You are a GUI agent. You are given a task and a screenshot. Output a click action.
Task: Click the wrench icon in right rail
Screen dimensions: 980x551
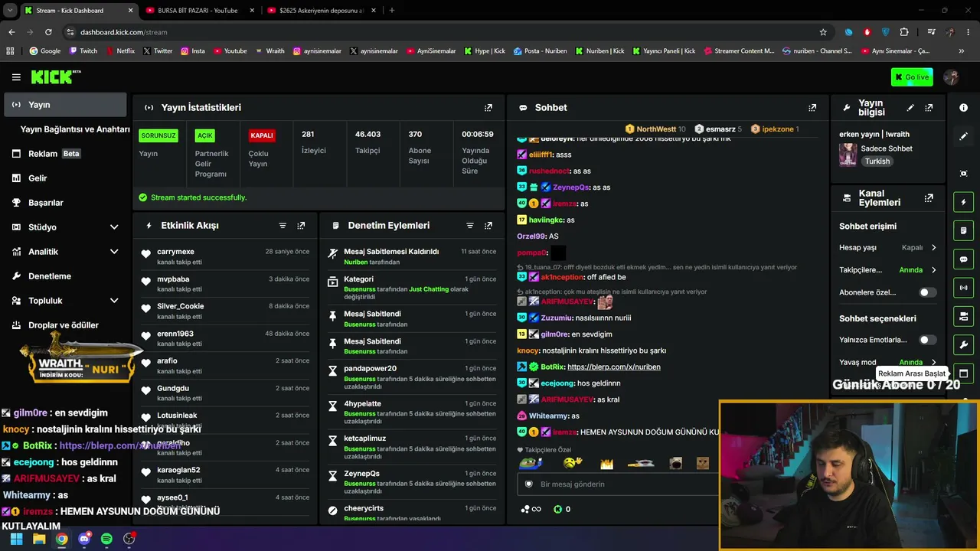coord(964,344)
